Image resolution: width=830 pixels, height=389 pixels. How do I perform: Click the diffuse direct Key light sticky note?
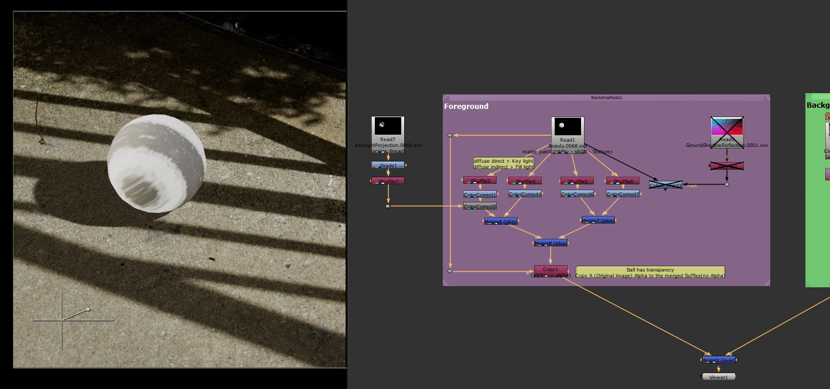coord(503,163)
